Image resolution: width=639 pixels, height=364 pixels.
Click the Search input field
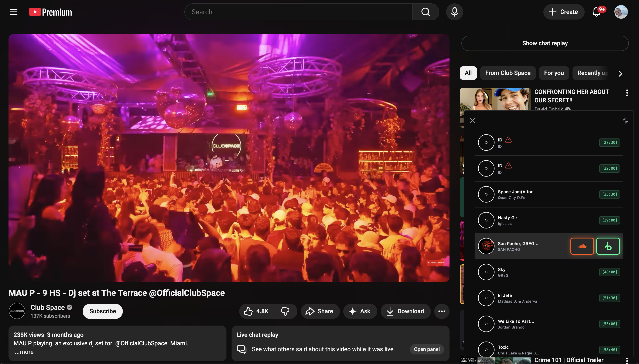(x=297, y=12)
